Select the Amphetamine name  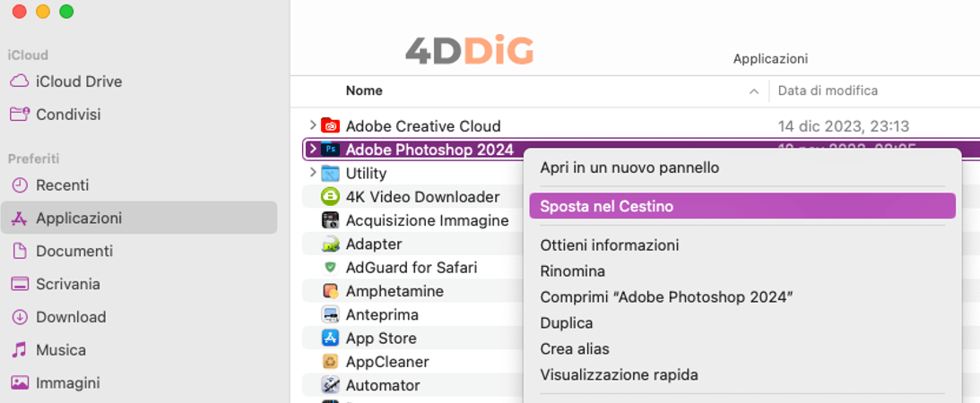(x=395, y=291)
